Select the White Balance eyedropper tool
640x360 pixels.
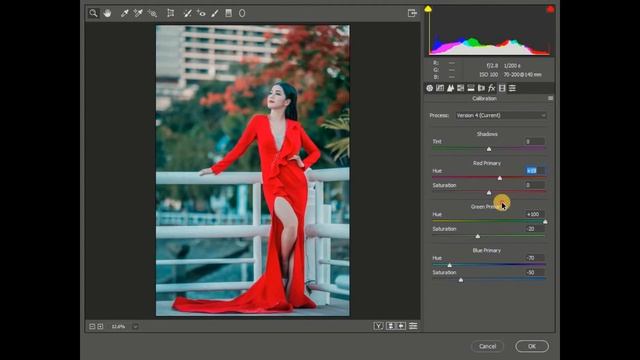[x=124, y=13]
